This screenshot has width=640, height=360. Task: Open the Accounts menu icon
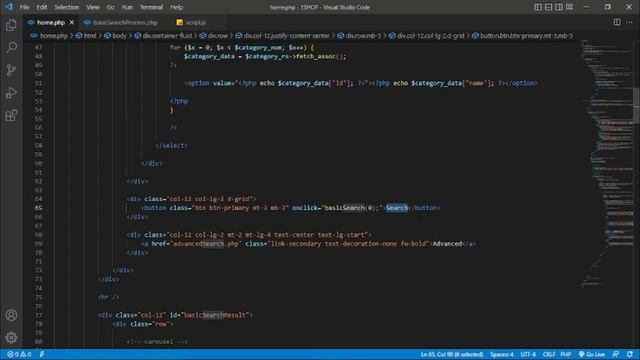(x=11, y=315)
